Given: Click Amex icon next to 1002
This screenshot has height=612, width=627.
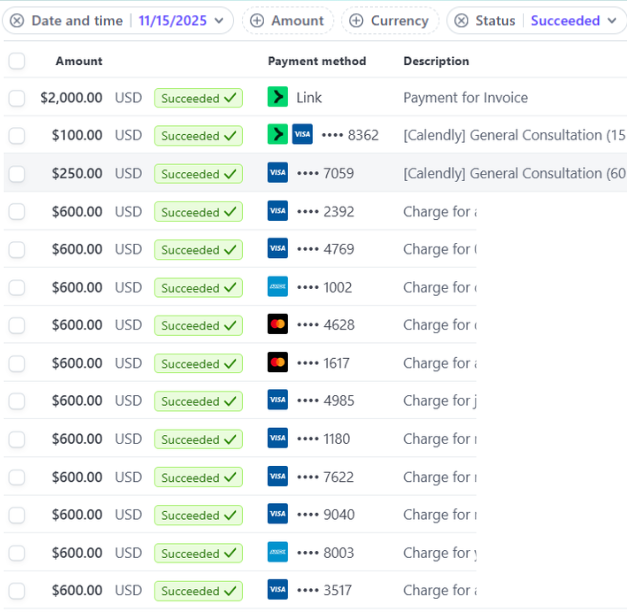Looking at the screenshot, I should 278,286.
